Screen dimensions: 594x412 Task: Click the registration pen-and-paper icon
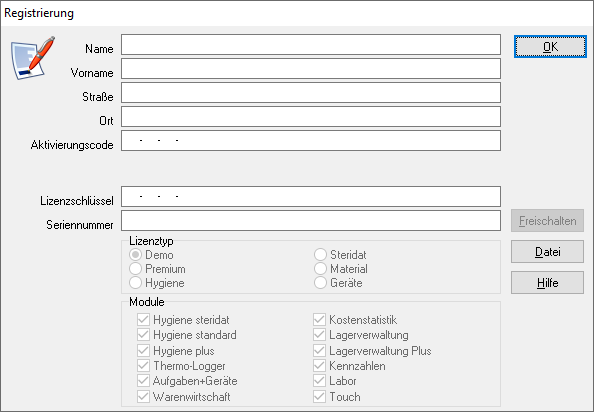[x=33, y=58]
